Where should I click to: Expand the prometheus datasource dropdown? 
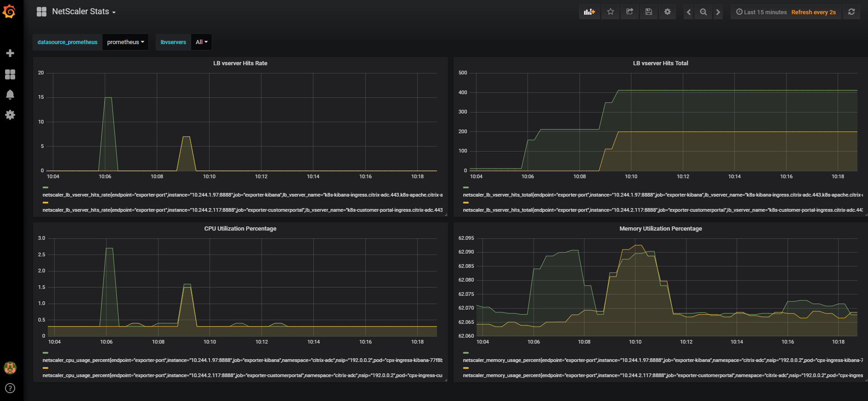[125, 42]
